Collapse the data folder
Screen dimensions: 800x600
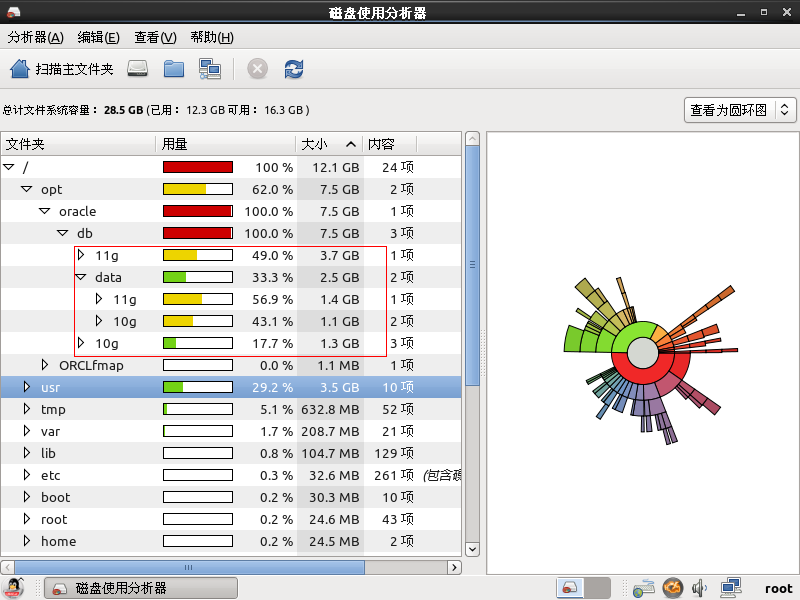click(81, 277)
